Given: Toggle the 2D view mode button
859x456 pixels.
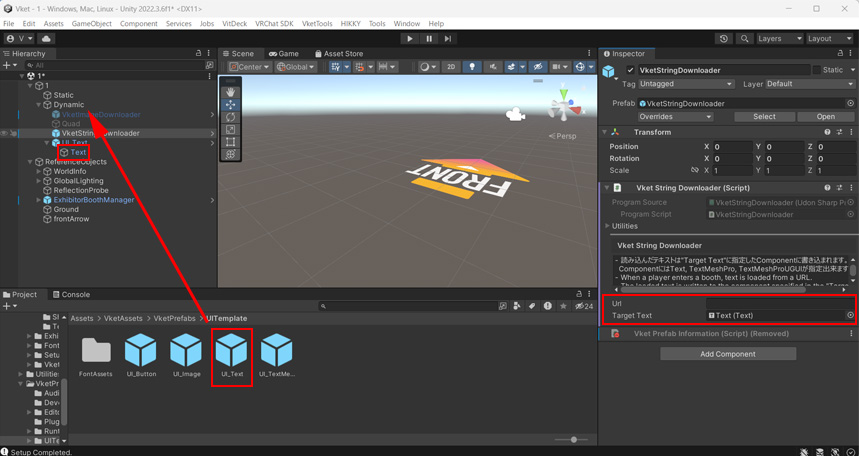Looking at the screenshot, I should click(451, 67).
